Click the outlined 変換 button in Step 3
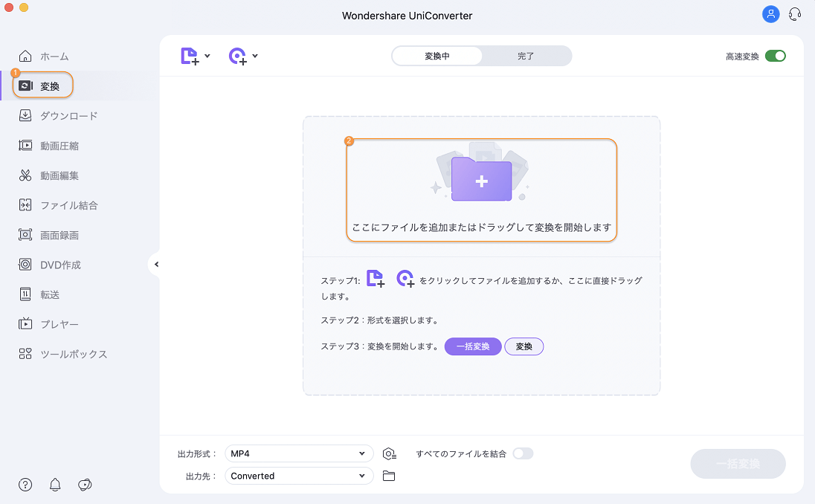The width and height of the screenshot is (815, 504). 524,346
